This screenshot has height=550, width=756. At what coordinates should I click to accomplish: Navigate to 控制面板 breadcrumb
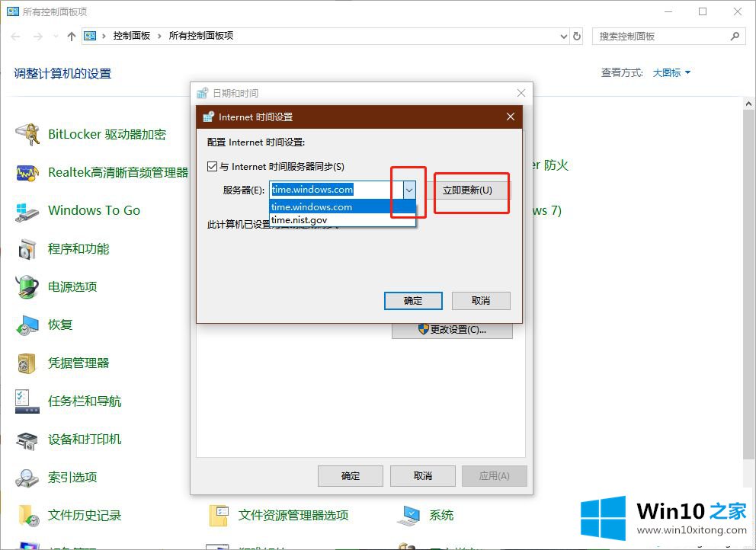[131, 36]
